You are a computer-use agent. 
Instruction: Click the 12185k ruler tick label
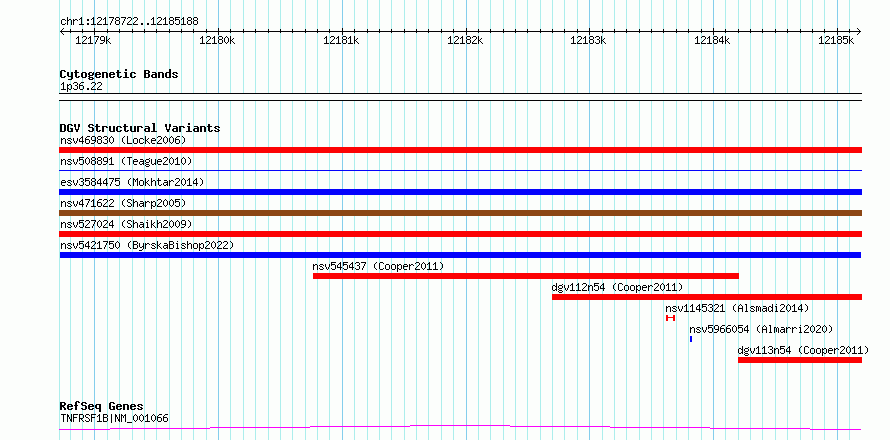tap(836, 40)
